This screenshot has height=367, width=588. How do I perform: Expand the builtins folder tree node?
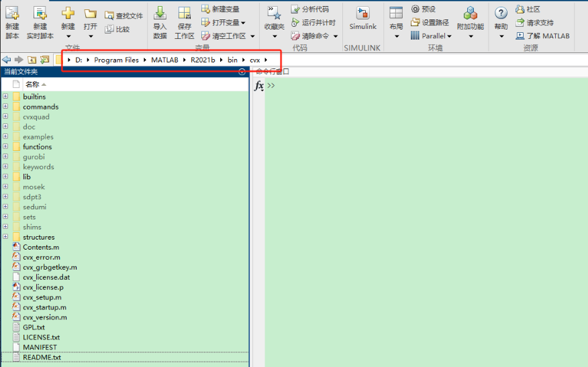point(5,97)
